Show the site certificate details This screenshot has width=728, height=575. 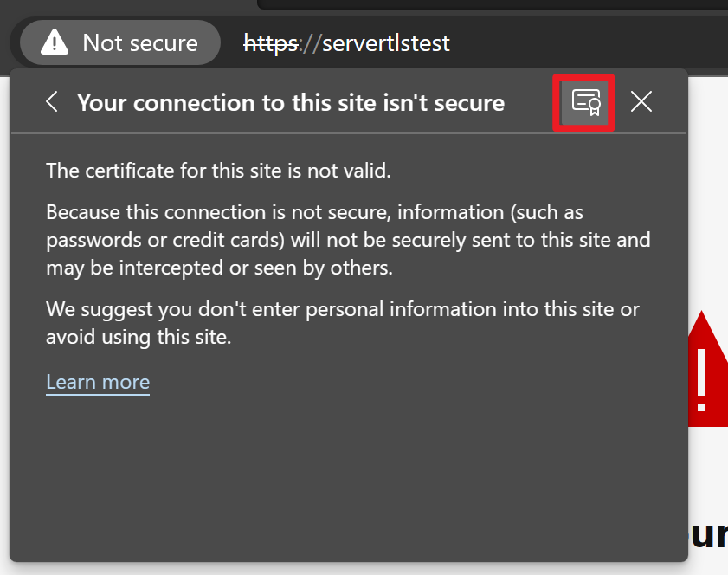click(x=585, y=102)
